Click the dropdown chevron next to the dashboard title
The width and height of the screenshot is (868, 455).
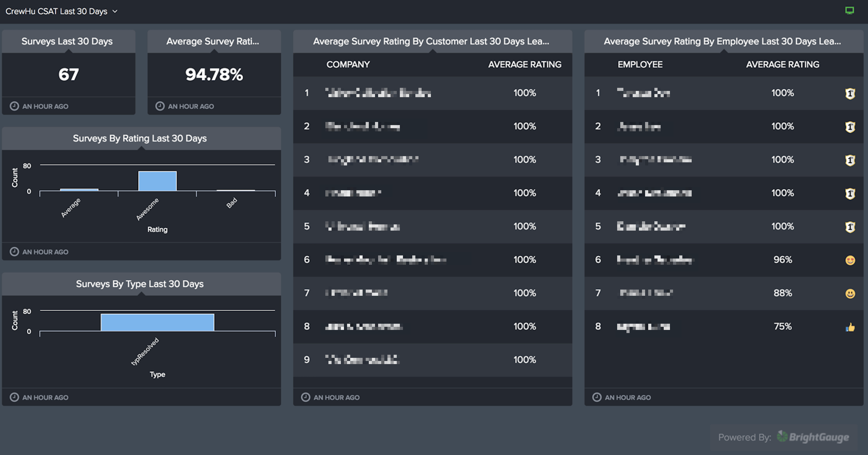coord(115,11)
